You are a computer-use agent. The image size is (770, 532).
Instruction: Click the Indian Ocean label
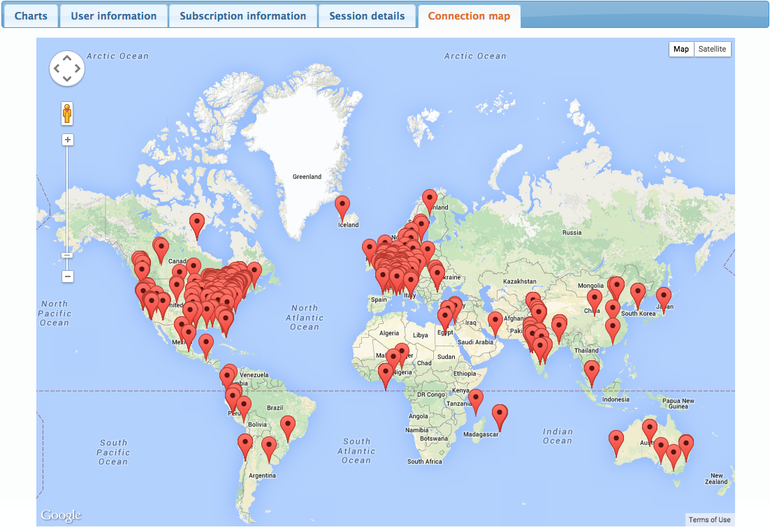coord(558,436)
